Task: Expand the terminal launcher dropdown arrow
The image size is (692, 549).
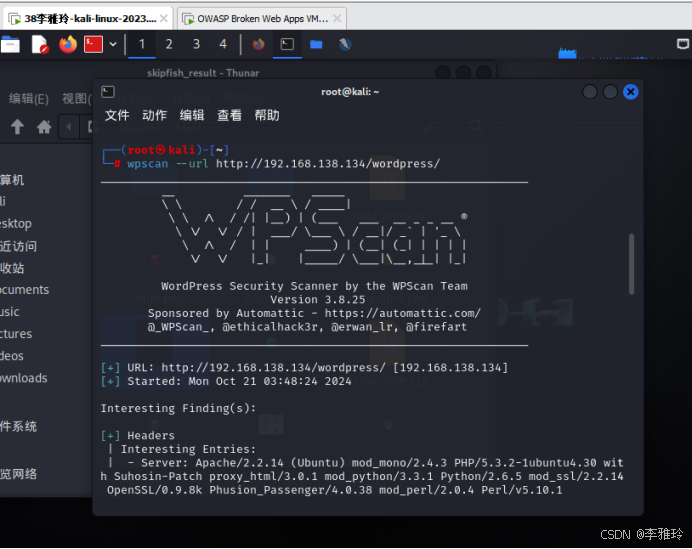Action: pos(113,44)
